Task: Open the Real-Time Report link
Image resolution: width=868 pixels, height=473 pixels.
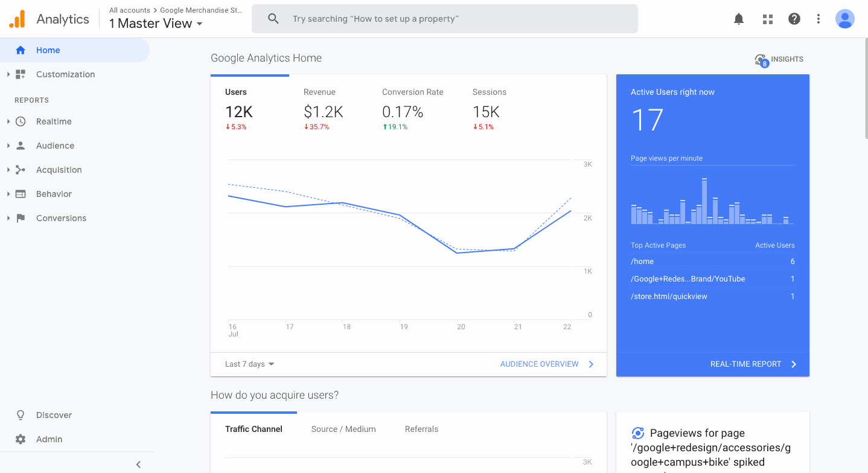Action: pyautogui.click(x=745, y=364)
